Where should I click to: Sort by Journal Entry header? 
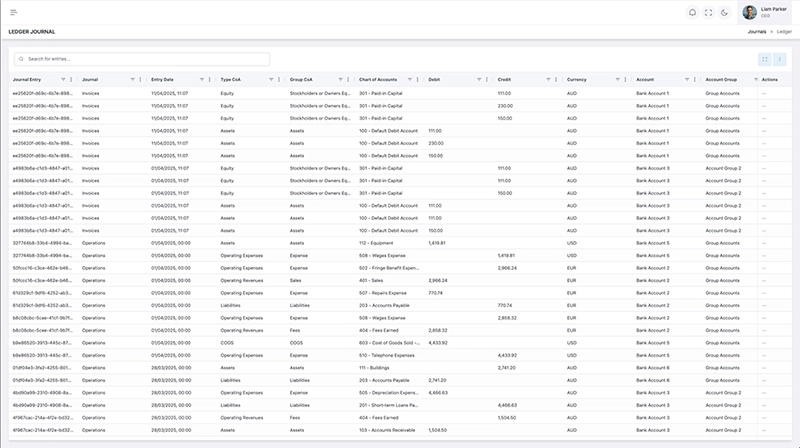click(27, 80)
